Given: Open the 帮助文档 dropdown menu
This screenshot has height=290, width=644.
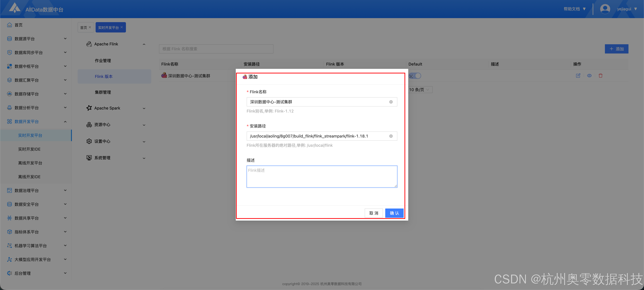Looking at the screenshot, I should pos(575,9).
